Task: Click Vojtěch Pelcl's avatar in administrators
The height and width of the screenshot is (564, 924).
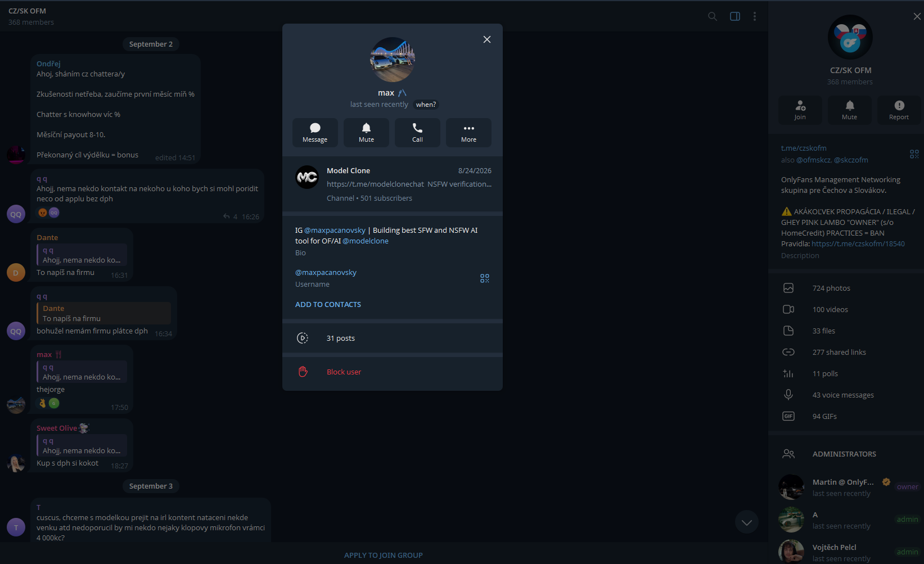Action: click(791, 552)
